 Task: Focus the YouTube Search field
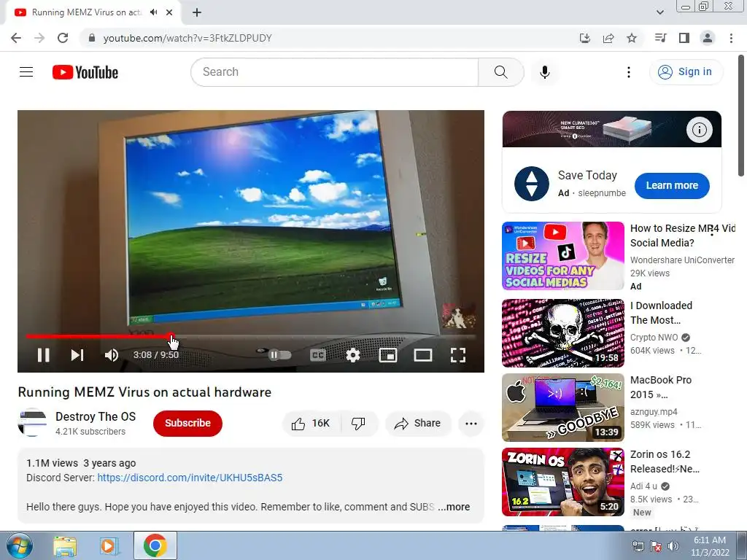point(334,72)
